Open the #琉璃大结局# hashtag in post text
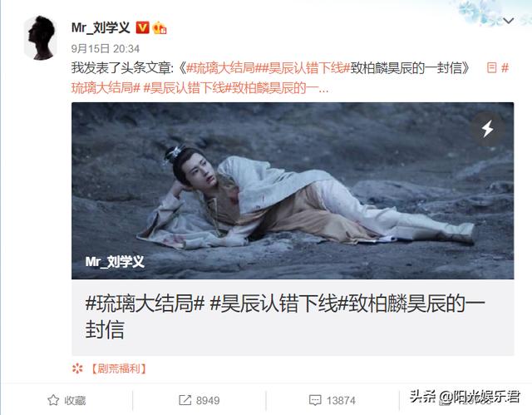Image resolution: width=532 pixels, height=415 pixels. (x=220, y=68)
